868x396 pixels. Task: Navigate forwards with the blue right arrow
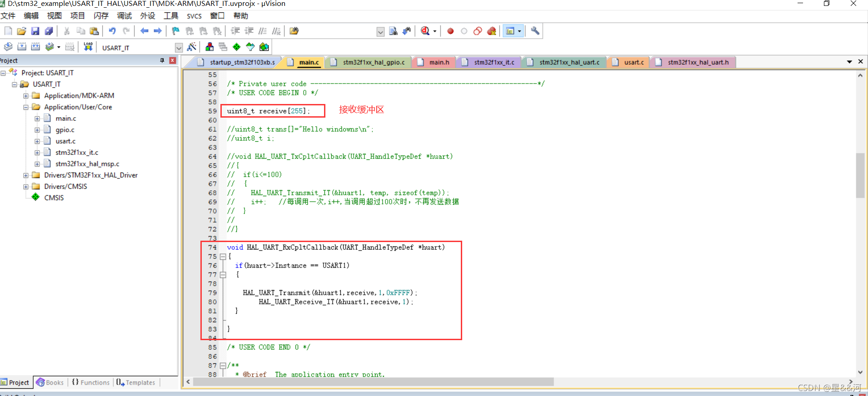click(x=158, y=31)
